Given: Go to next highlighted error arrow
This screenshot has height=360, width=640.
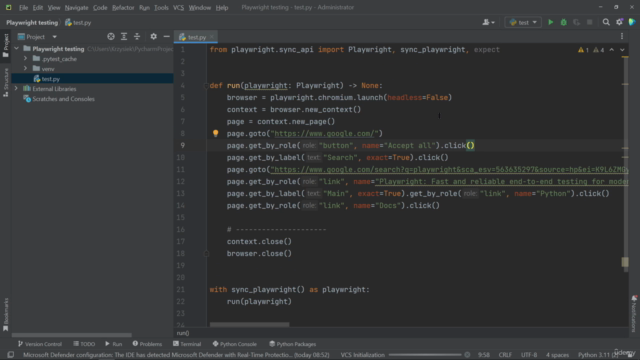Looking at the screenshot, I should click(x=622, y=50).
